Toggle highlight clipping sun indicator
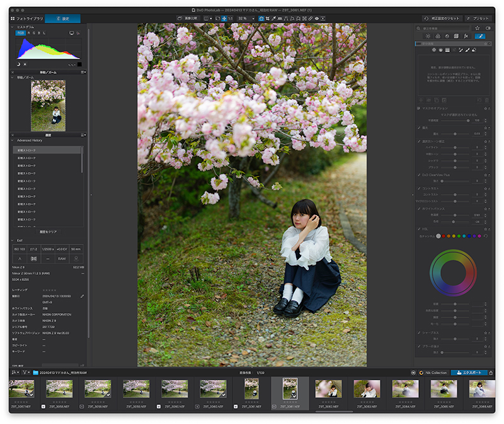The image size is (504, 424). point(25,64)
